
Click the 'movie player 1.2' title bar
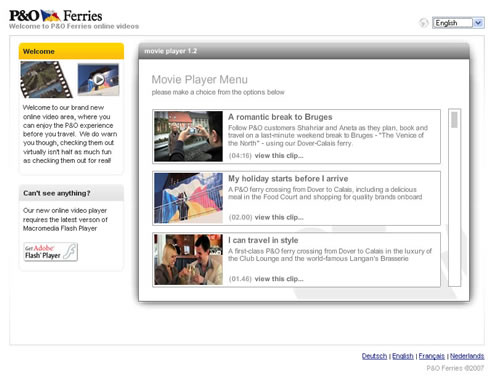point(304,51)
